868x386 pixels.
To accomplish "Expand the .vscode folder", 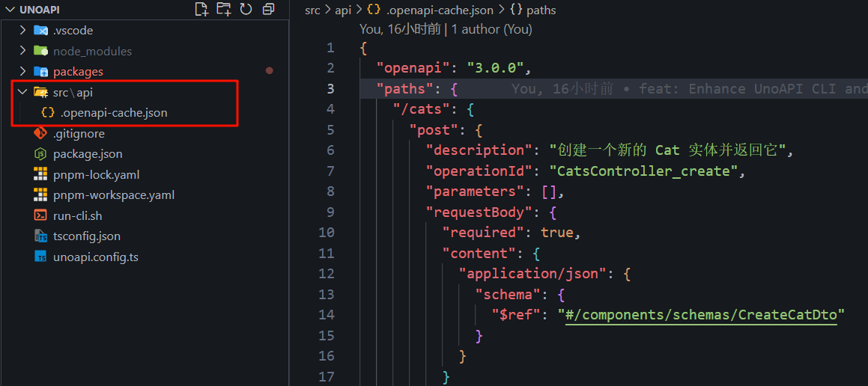I will coord(22,31).
